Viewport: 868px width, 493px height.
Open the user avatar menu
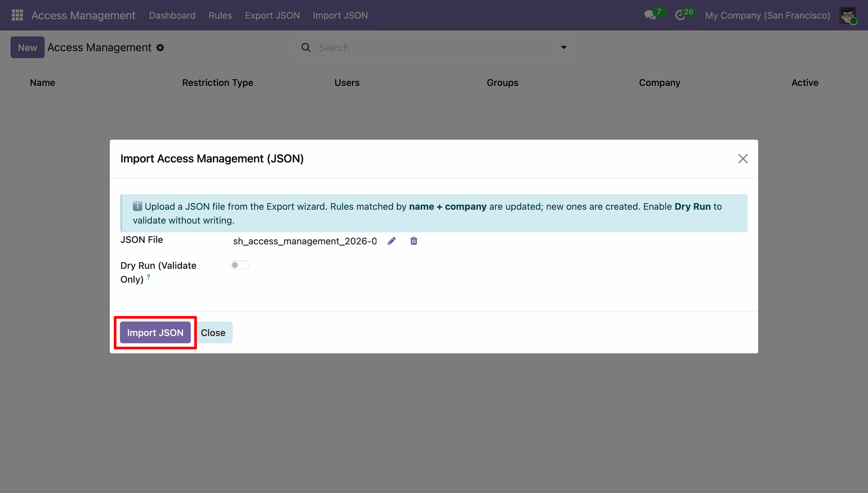848,15
